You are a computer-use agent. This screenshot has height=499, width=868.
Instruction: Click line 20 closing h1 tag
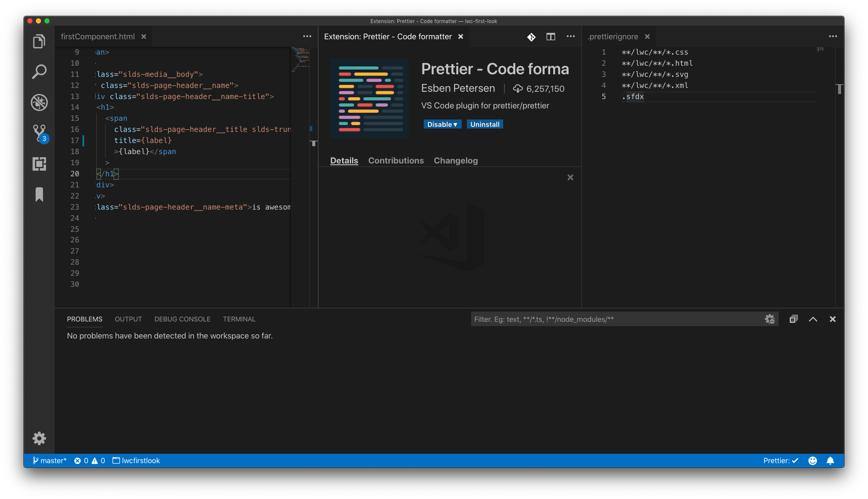[108, 174]
